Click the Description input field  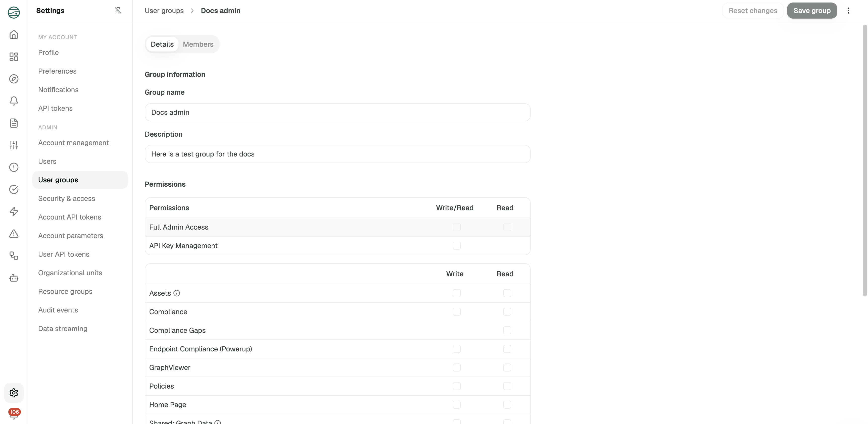337,154
